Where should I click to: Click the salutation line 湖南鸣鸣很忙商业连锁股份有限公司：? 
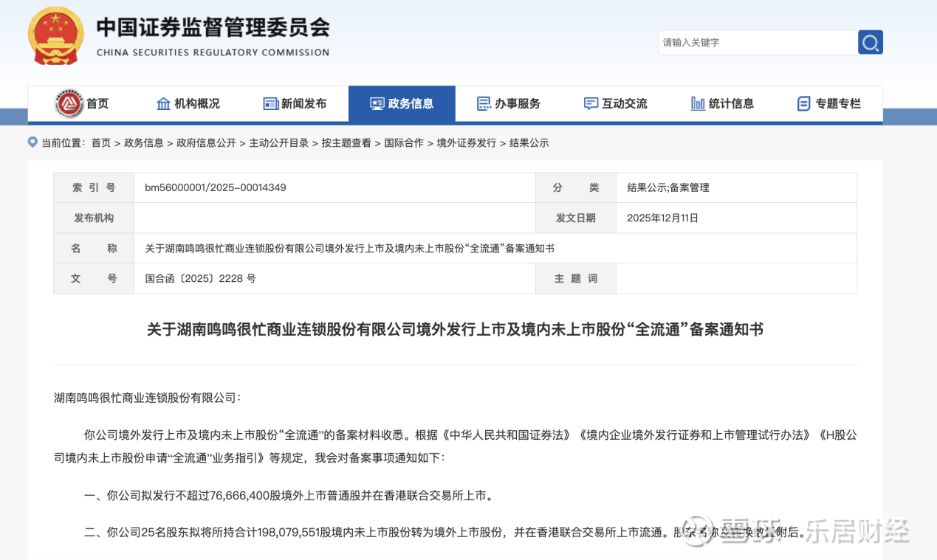pyautogui.click(x=147, y=397)
